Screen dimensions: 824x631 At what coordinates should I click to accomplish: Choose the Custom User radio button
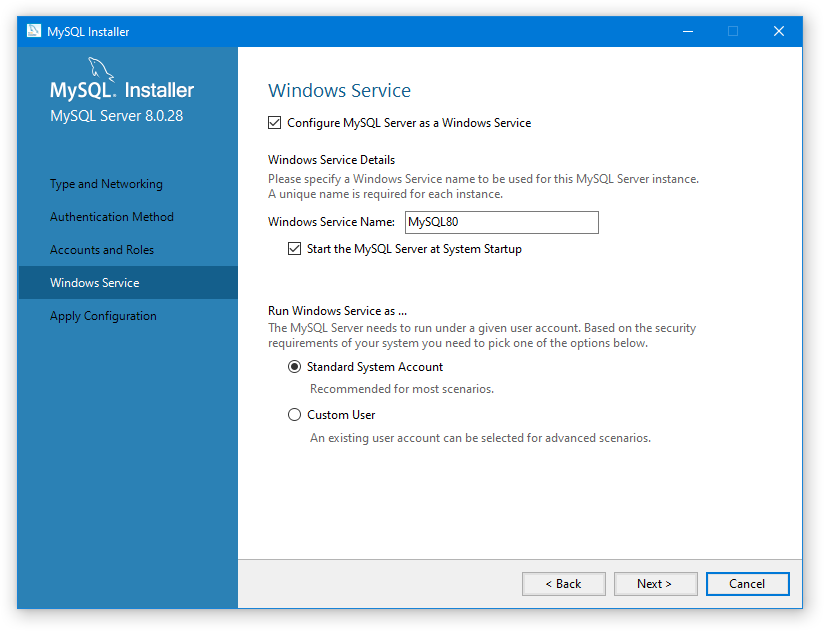[295, 415]
